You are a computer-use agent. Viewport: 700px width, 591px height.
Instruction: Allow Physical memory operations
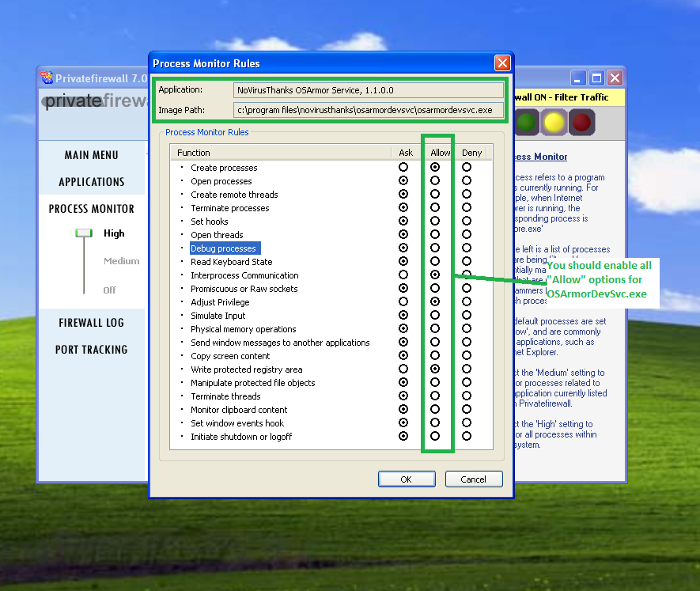click(435, 328)
